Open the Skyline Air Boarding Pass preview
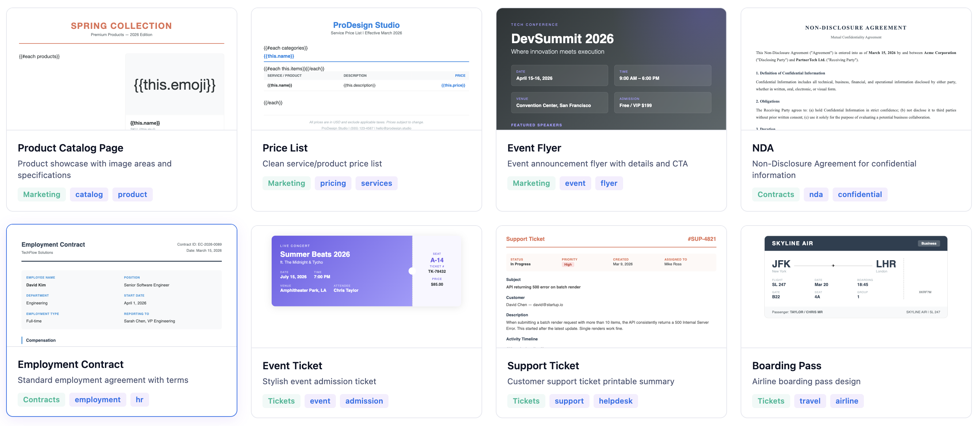 coord(856,277)
